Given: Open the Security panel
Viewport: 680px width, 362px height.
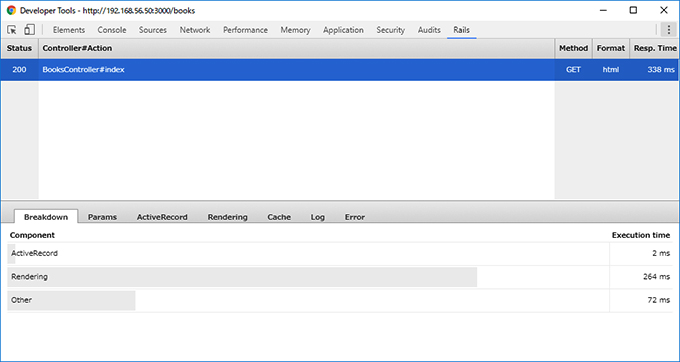Looking at the screenshot, I should coord(390,30).
